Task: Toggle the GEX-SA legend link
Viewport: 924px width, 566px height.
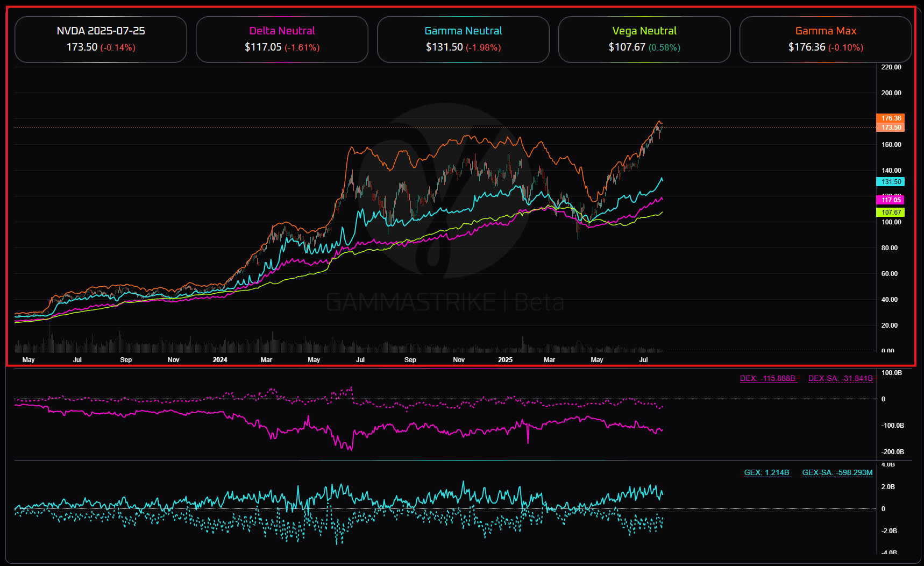Action: tap(837, 472)
